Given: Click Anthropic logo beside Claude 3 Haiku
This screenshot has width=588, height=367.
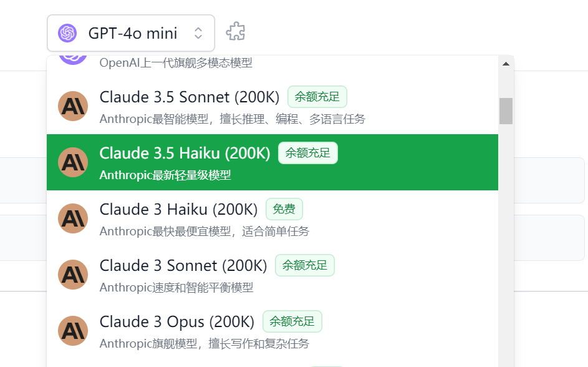Looking at the screenshot, I should coord(73,218).
